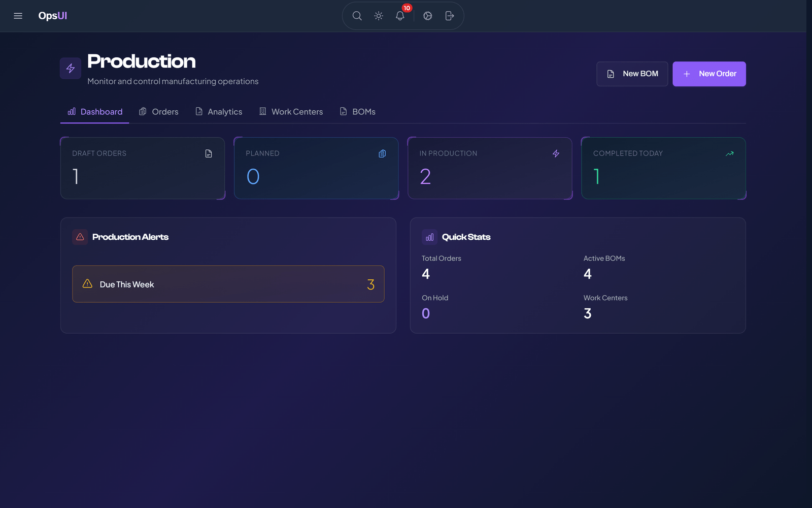Switch to the Orders tab
Image resolution: width=812 pixels, height=508 pixels.
tap(159, 112)
